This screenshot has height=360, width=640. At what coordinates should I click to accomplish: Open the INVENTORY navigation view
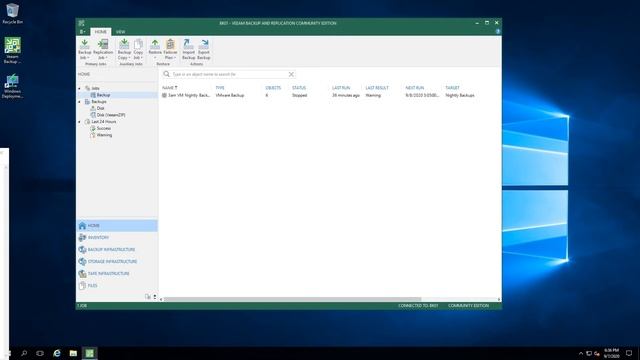click(117, 238)
